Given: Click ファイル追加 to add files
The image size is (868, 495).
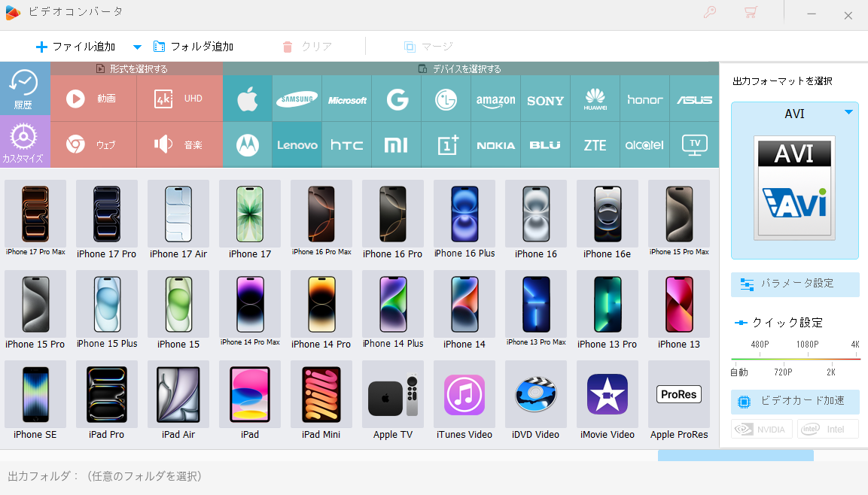Looking at the screenshot, I should pos(76,47).
